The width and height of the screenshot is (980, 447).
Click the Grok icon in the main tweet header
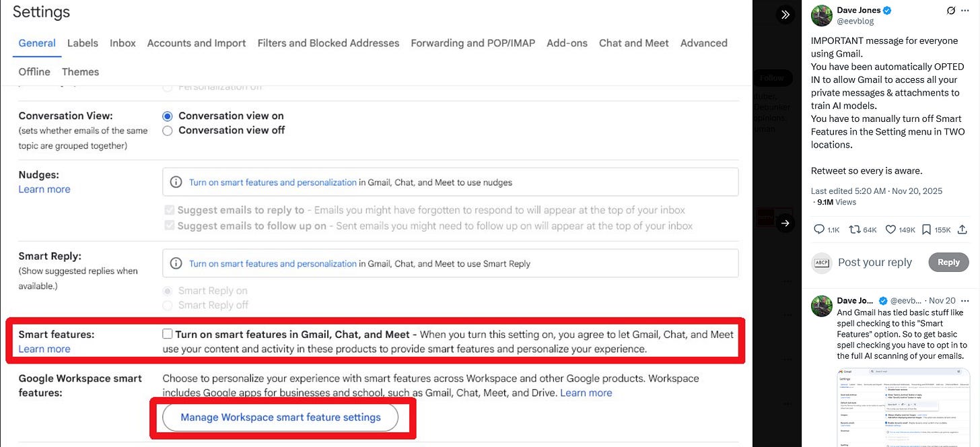(951, 11)
